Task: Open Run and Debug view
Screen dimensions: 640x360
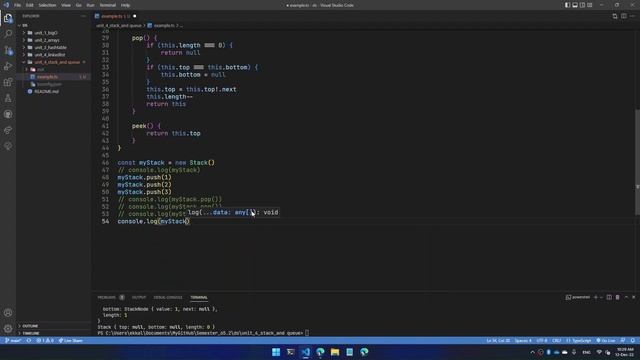Action: (x=8, y=66)
